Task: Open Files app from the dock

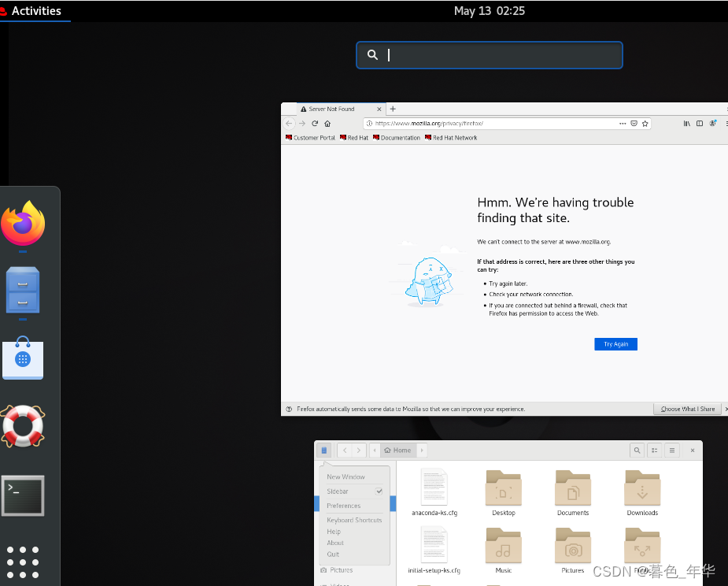Action: [23, 290]
